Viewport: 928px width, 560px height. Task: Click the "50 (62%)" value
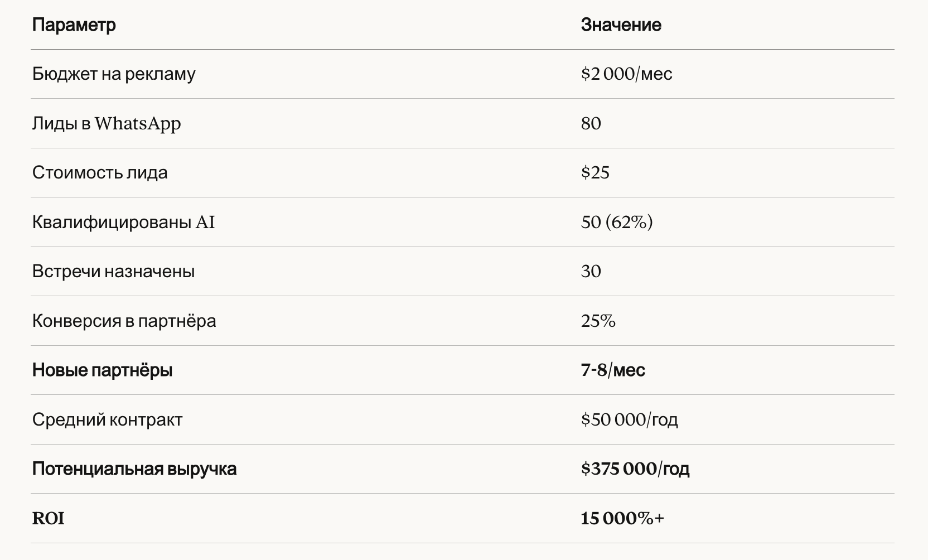tap(616, 222)
